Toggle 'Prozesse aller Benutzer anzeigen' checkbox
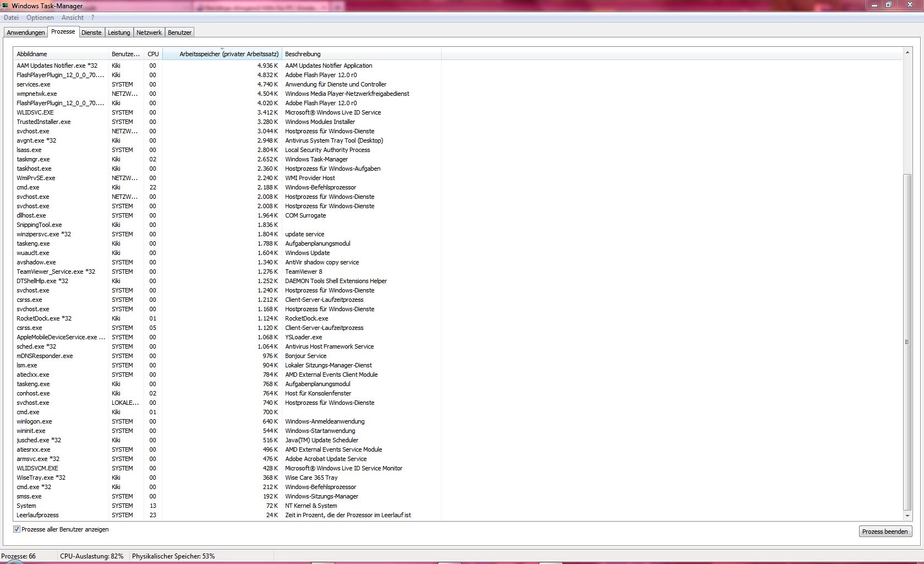This screenshot has width=924, height=564. (x=17, y=529)
